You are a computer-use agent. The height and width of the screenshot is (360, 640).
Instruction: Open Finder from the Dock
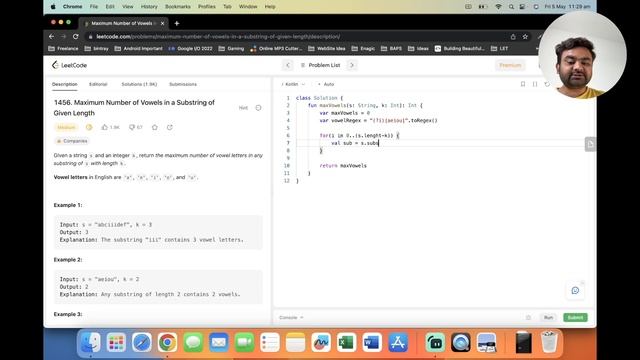[91, 342]
